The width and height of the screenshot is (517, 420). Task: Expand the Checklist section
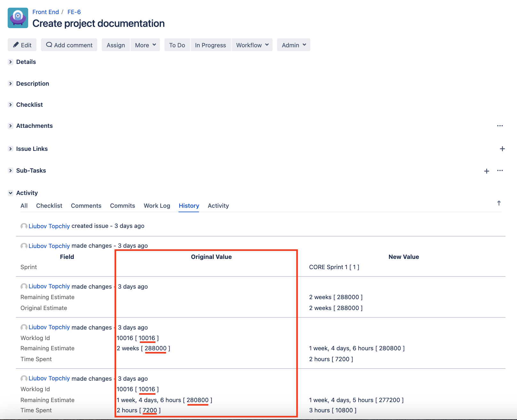[x=11, y=105]
